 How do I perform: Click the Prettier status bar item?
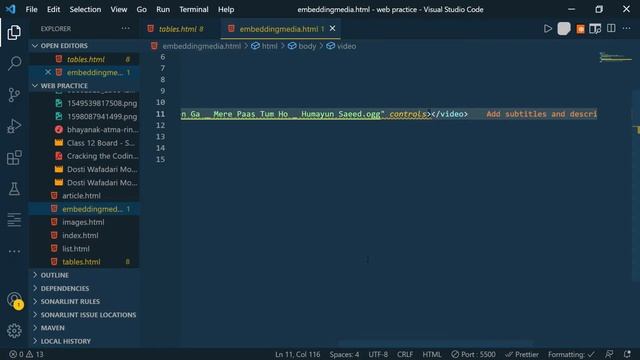pos(522,354)
